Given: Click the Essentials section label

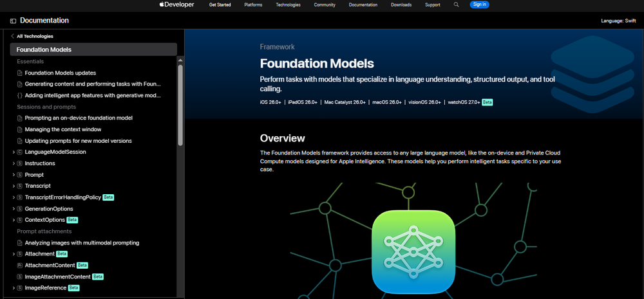Looking at the screenshot, I should click(30, 62).
